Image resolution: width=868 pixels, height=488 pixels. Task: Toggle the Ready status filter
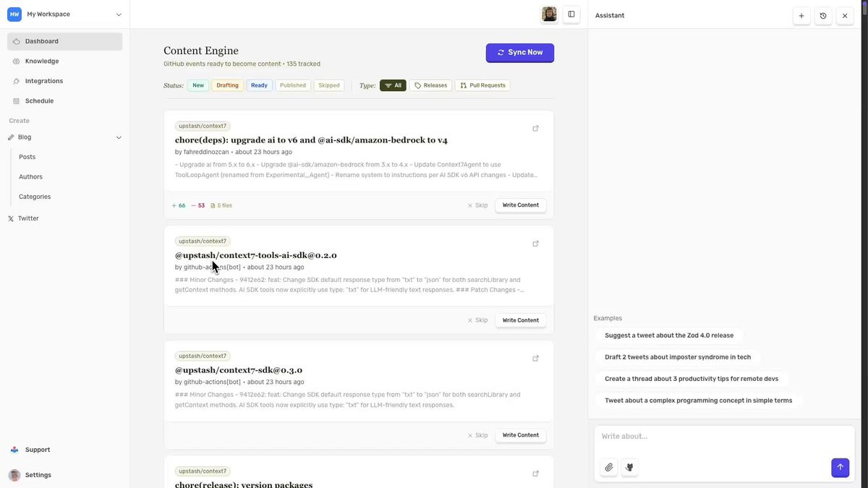coord(259,85)
